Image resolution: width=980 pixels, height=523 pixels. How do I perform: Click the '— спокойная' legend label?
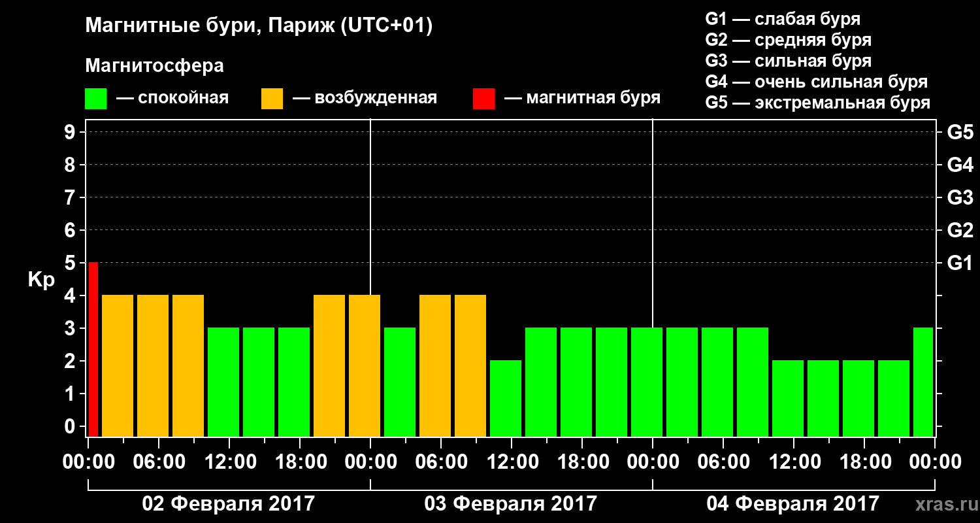click(x=172, y=98)
